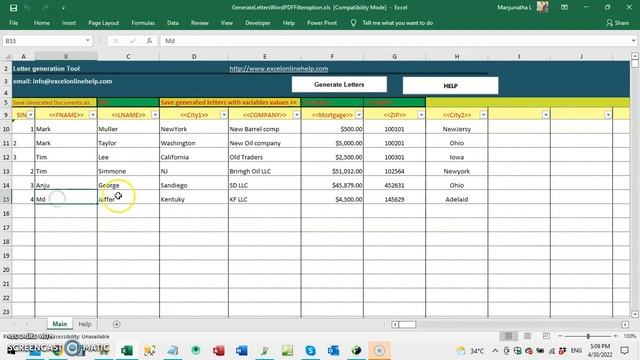Open Word from the Windows taskbar

[x=242, y=350]
